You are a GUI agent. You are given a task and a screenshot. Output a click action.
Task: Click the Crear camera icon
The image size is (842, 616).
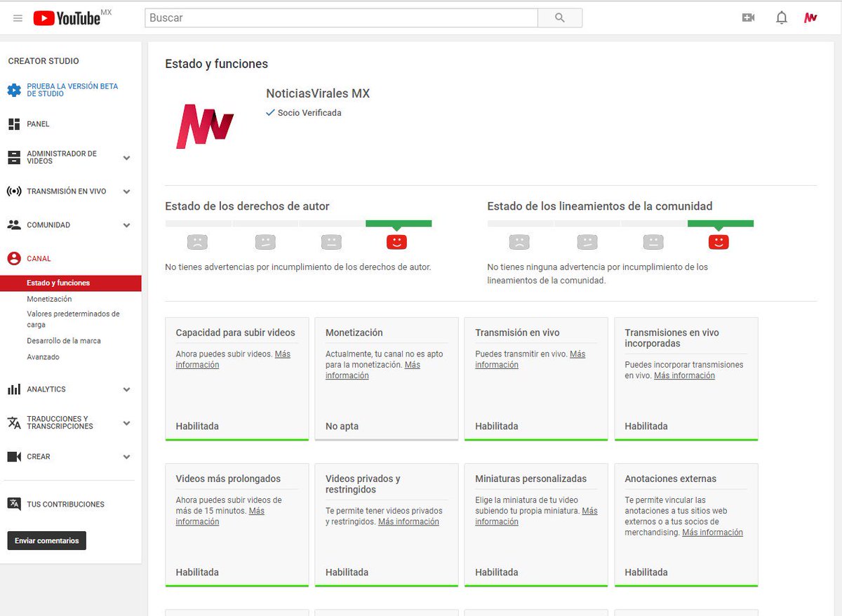pyautogui.click(x=14, y=457)
